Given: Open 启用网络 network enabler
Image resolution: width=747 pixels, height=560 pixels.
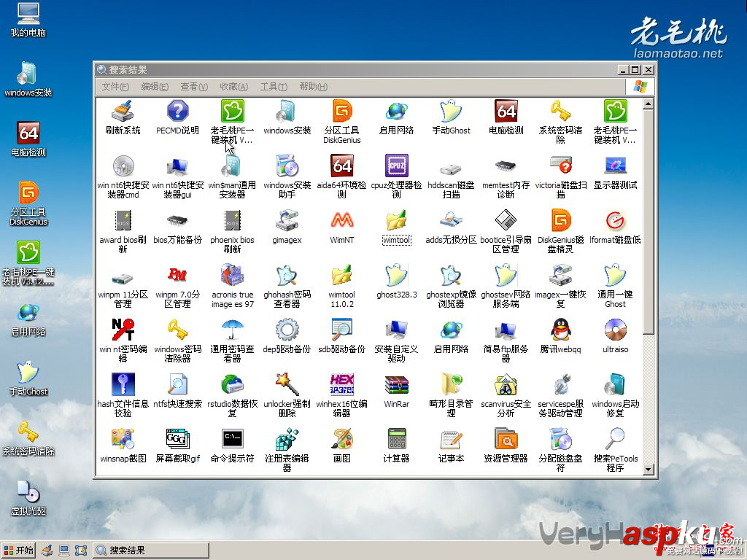Looking at the screenshot, I should (396, 117).
